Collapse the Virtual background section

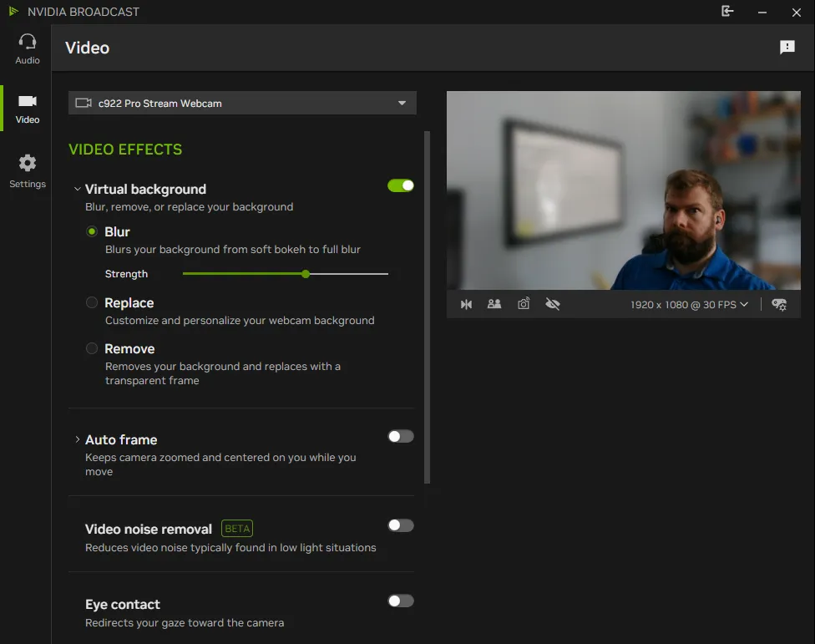(77, 190)
